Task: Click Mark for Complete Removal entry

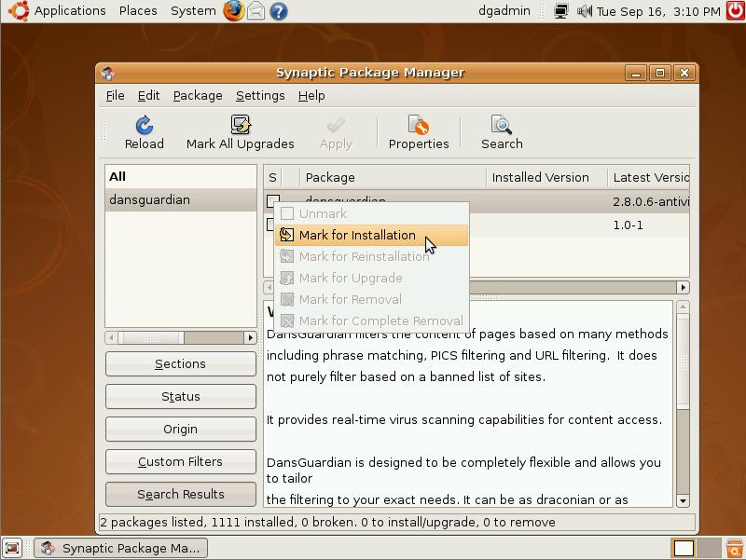Action: pyautogui.click(x=371, y=321)
